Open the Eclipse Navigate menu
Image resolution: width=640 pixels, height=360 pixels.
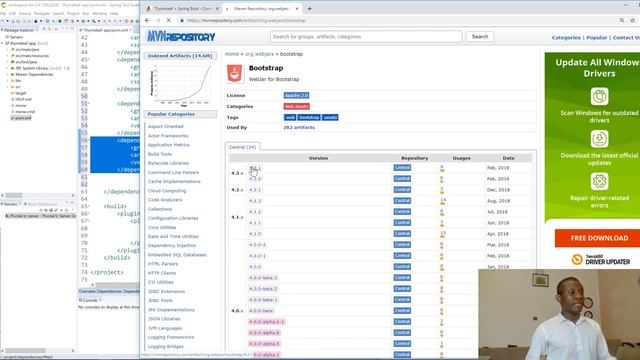coord(42,13)
